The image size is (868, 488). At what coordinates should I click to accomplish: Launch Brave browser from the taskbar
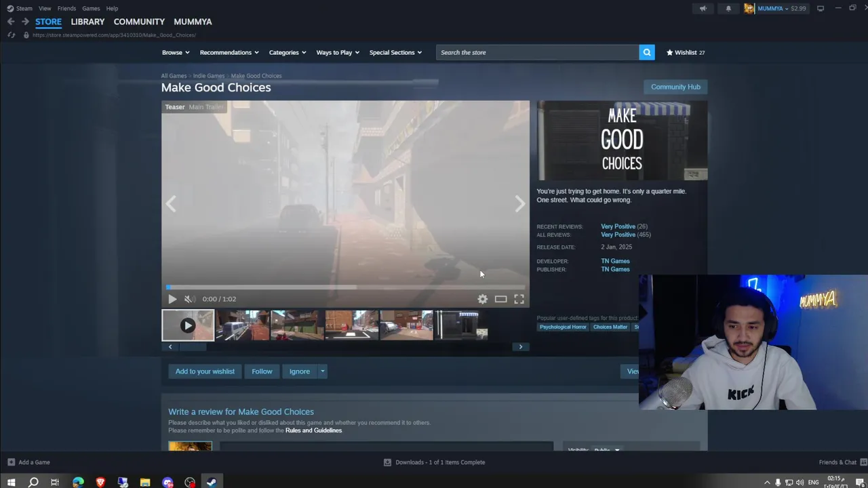tap(100, 483)
